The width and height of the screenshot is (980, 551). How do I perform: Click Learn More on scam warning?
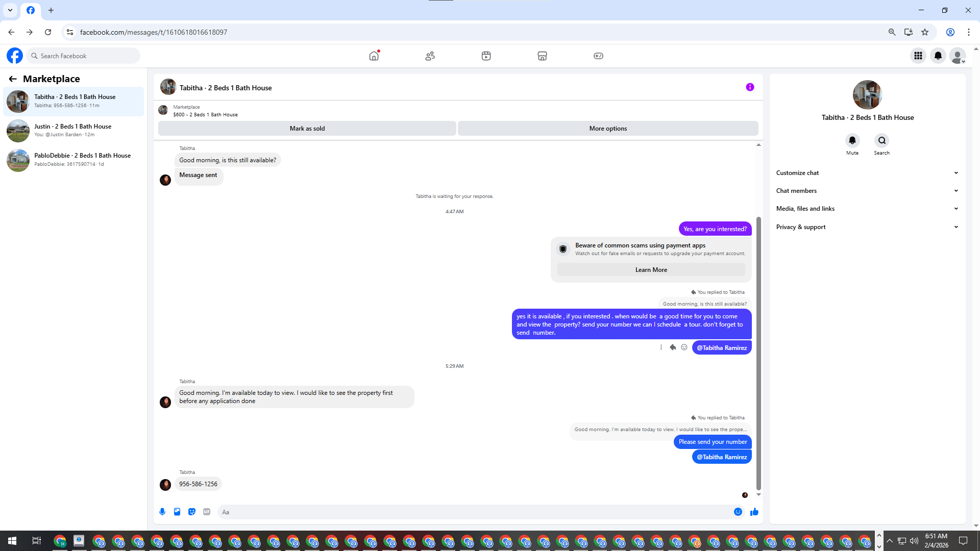651,270
